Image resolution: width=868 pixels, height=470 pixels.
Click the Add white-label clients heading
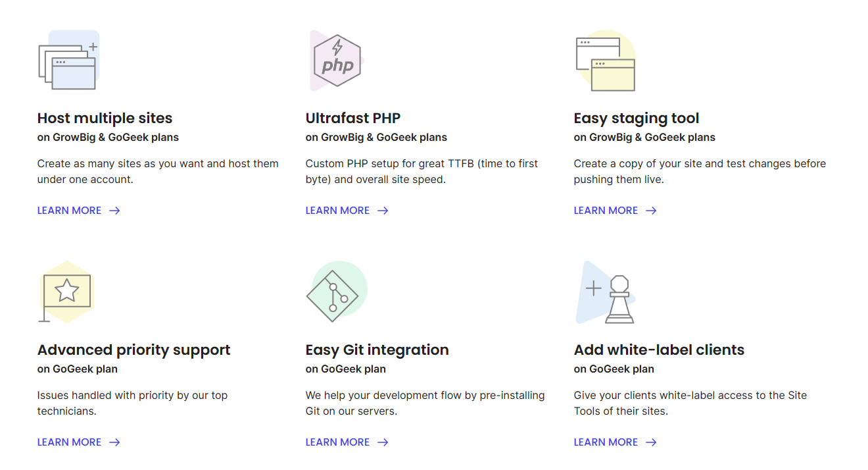click(659, 350)
